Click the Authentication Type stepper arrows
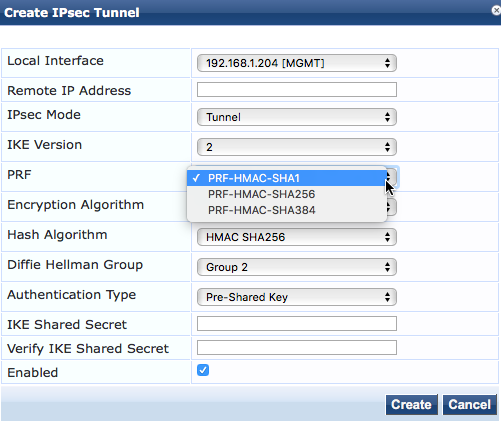Image resolution: width=501 pixels, height=421 pixels. (387, 297)
